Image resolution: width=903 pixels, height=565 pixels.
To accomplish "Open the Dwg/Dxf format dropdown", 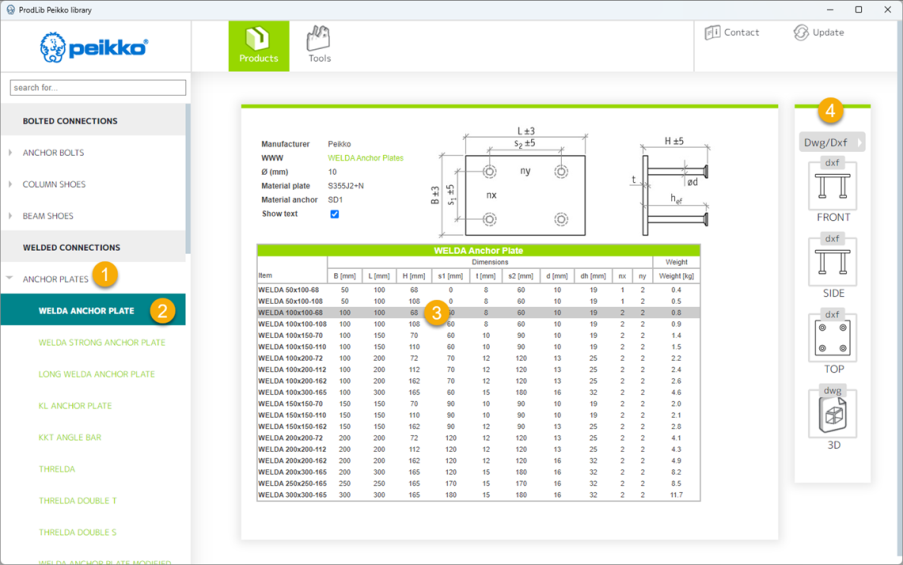I will click(x=831, y=143).
